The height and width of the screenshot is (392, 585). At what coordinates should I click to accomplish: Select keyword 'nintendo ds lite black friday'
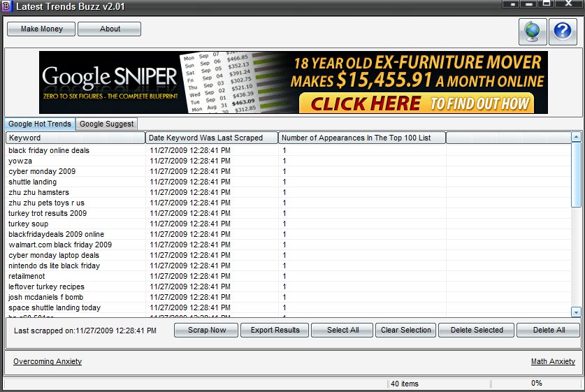point(54,266)
